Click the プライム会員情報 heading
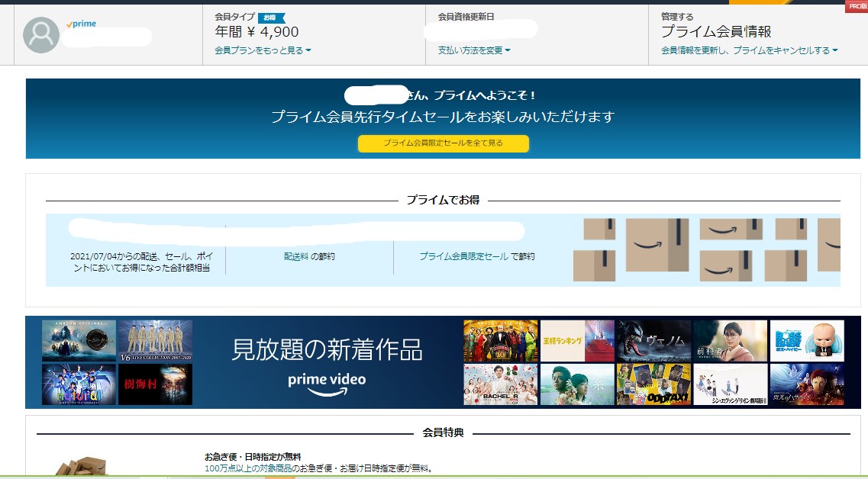 coord(716,31)
